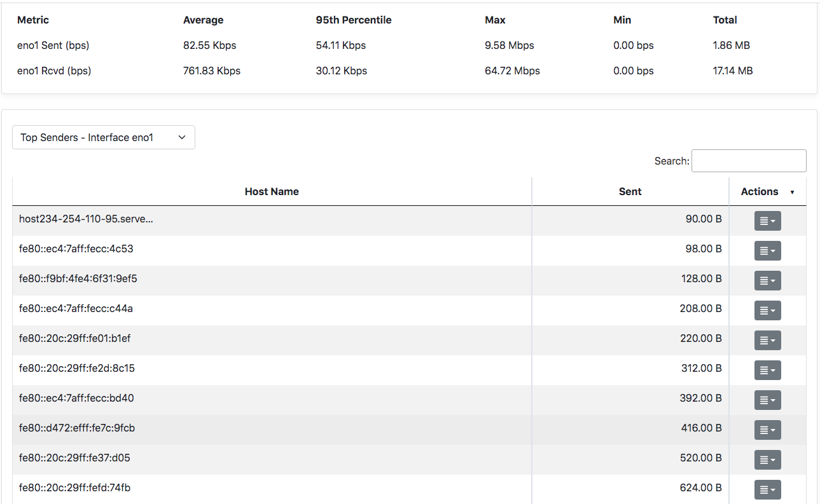Open Actions menu on the last visible row
820x504 pixels.
pos(767,489)
